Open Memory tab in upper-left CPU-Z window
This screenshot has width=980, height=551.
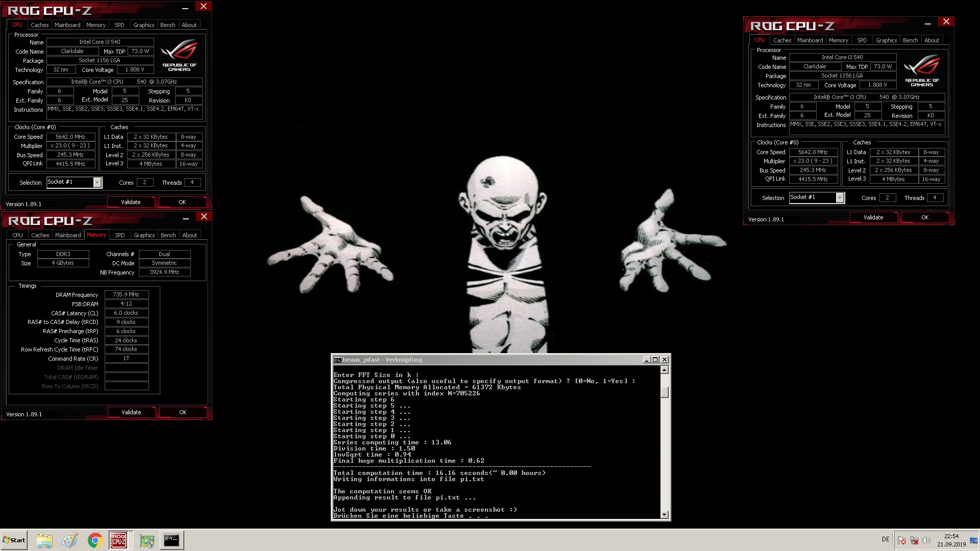[x=96, y=25]
